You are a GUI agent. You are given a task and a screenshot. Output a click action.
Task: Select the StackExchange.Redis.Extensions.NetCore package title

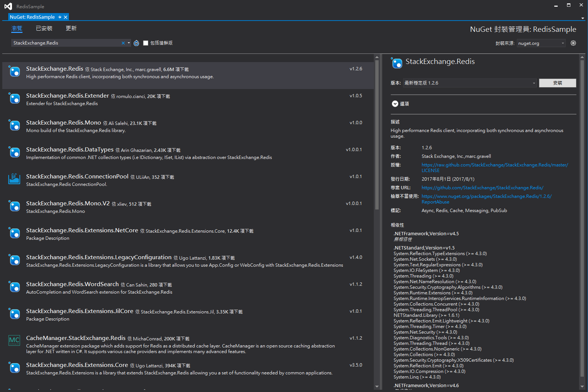[x=82, y=230]
